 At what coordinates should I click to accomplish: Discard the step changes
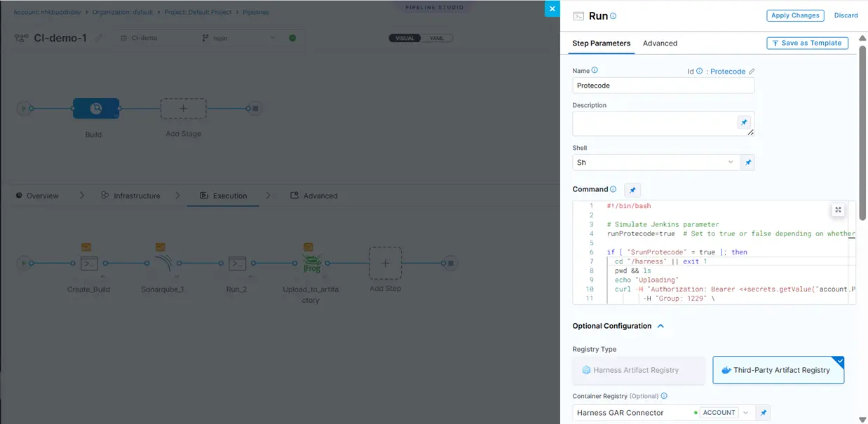point(846,15)
